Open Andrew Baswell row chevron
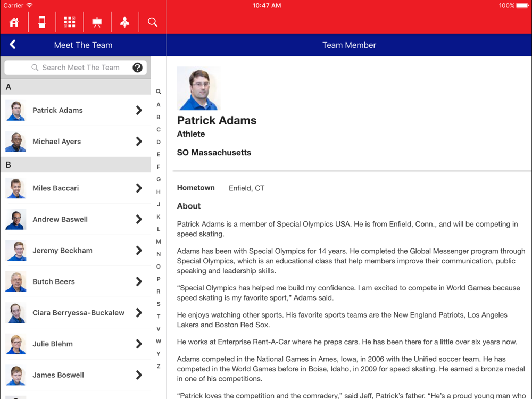 pos(139,220)
